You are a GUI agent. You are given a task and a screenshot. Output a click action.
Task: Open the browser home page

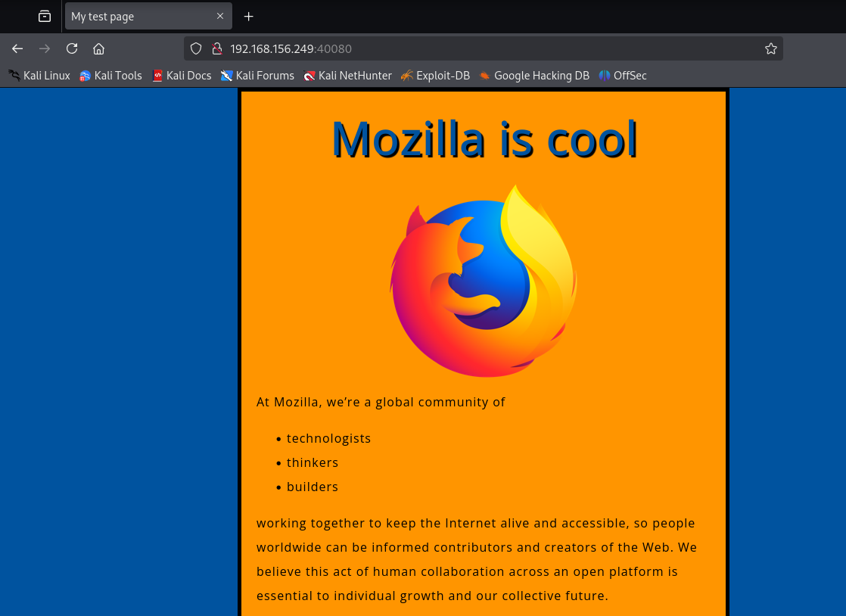point(98,48)
